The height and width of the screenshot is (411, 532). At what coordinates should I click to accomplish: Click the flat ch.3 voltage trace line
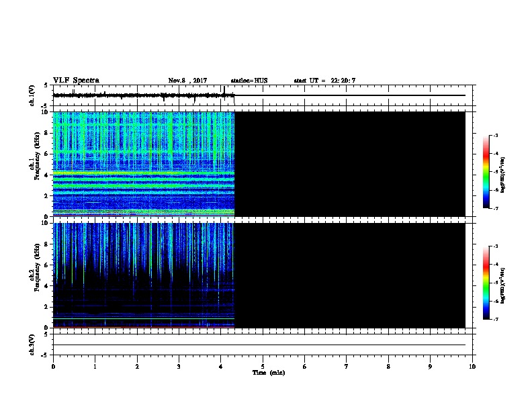pos(259,345)
